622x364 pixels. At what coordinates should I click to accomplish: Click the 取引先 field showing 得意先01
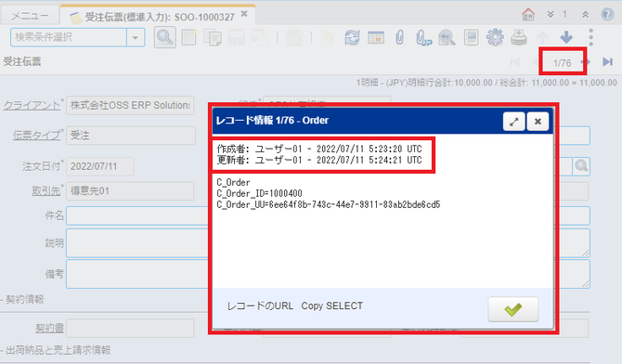[130, 191]
